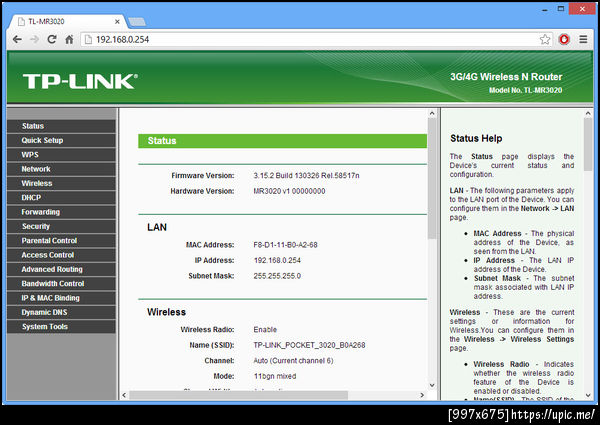Click the Wireless Radio Enable value
The image size is (600, 425).
point(265,330)
